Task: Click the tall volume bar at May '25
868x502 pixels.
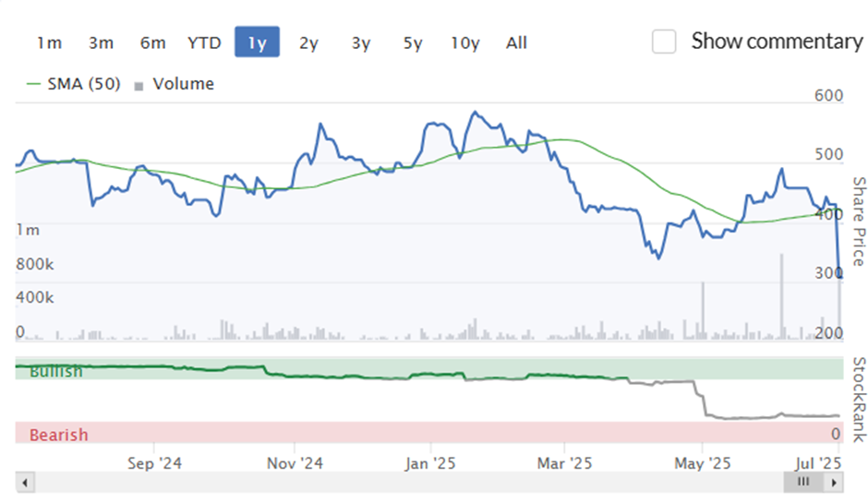Action: point(703,310)
